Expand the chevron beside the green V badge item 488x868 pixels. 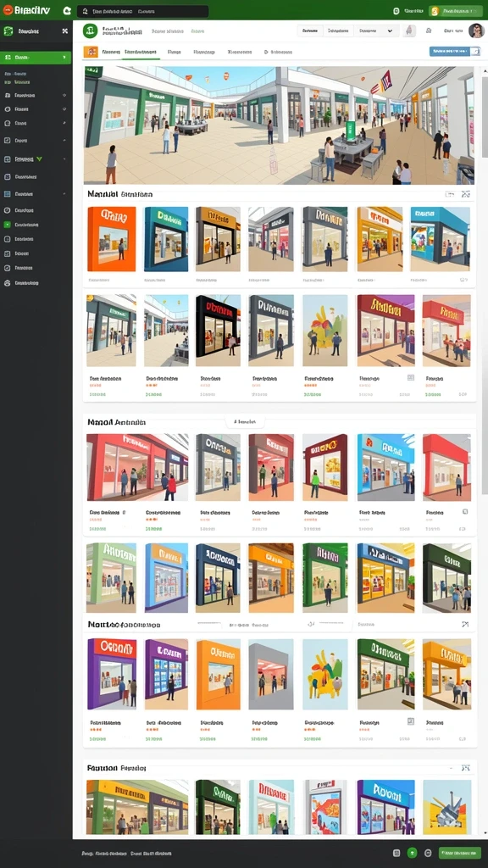coord(64,159)
